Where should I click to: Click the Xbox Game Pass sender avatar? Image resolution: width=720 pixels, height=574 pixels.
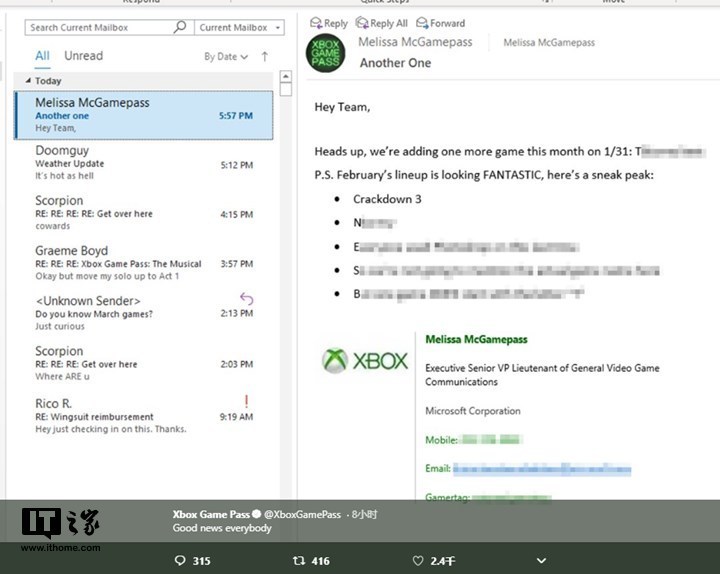(325, 53)
